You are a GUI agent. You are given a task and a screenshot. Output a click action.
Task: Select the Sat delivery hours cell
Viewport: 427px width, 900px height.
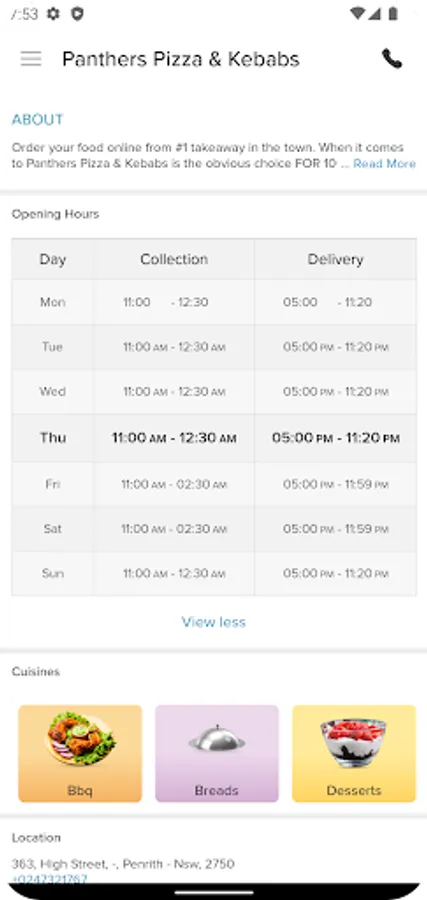(x=335, y=529)
